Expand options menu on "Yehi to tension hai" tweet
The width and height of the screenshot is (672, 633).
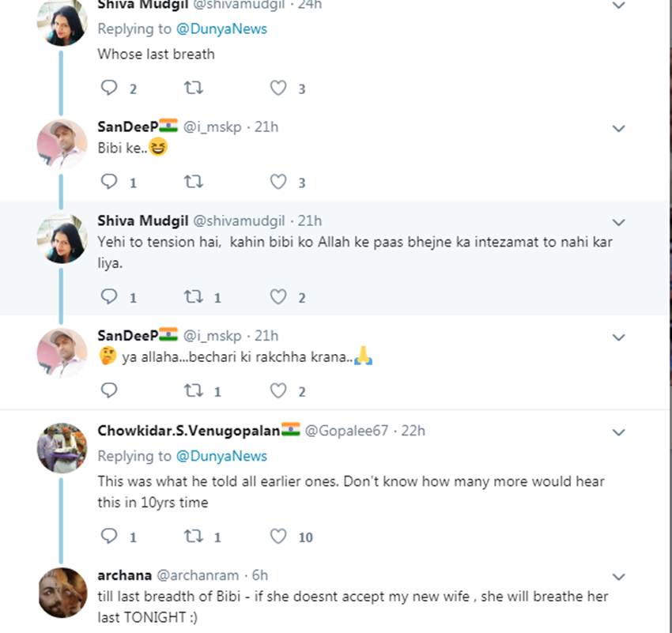coord(619,222)
